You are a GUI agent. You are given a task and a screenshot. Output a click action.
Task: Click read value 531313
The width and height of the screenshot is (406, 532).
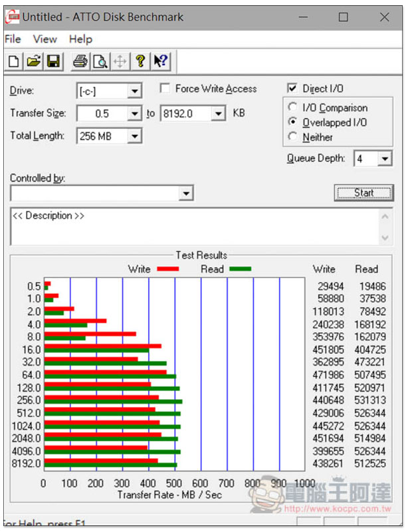tap(370, 400)
